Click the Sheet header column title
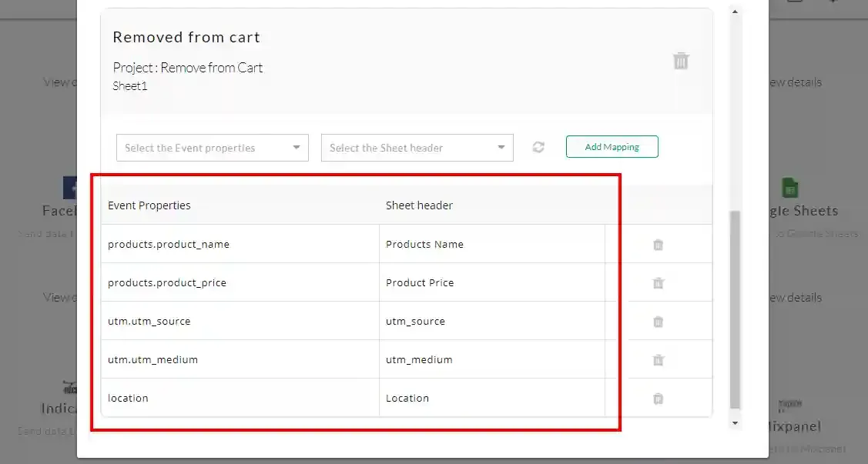This screenshot has height=464, width=868. [x=419, y=205]
